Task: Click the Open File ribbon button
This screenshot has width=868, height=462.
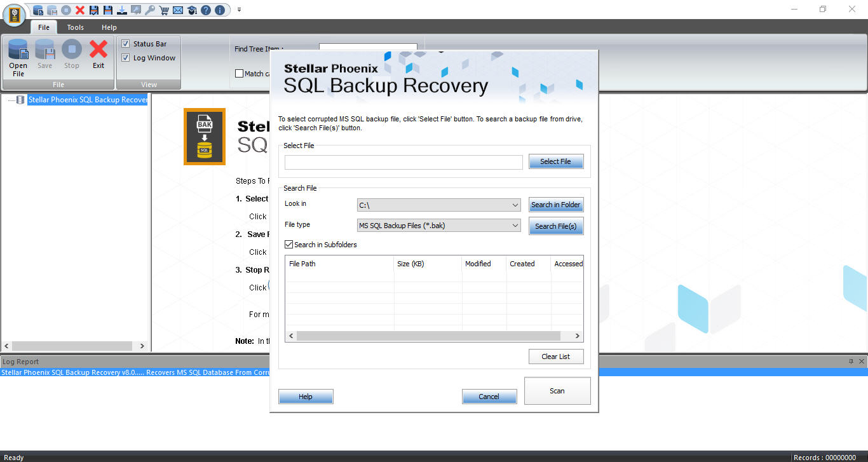Action: [x=18, y=58]
